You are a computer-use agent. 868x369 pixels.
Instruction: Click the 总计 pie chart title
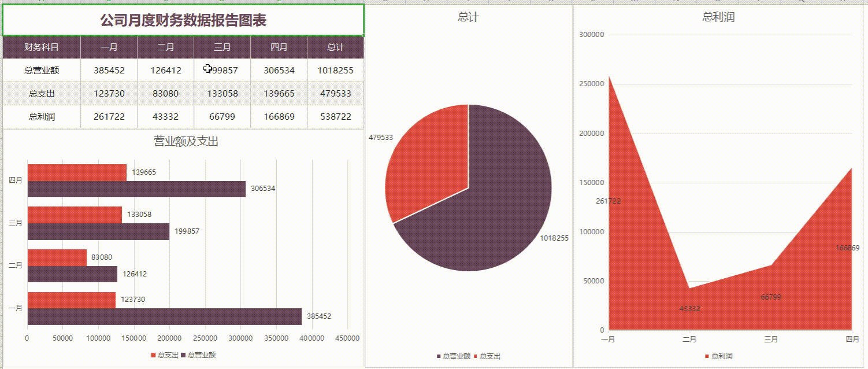(x=468, y=17)
